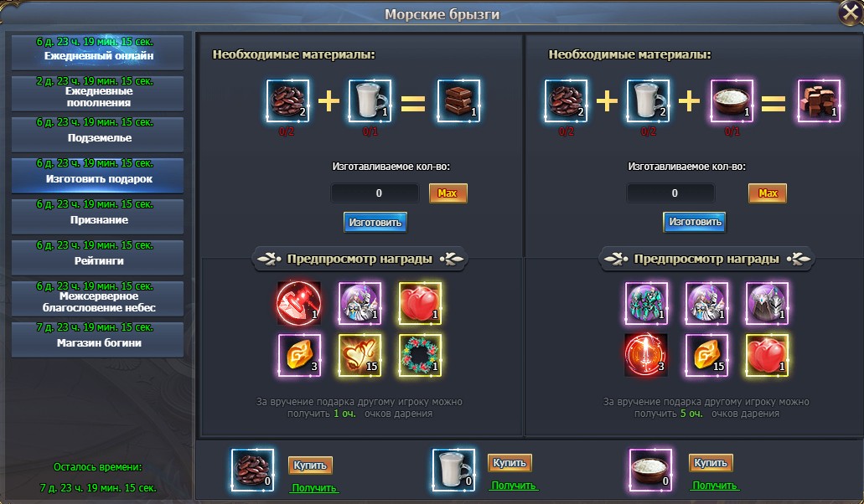Click the green armored warrior reward icon
Image resolution: width=864 pixels, height=504 pixels.
pos(646,303)
